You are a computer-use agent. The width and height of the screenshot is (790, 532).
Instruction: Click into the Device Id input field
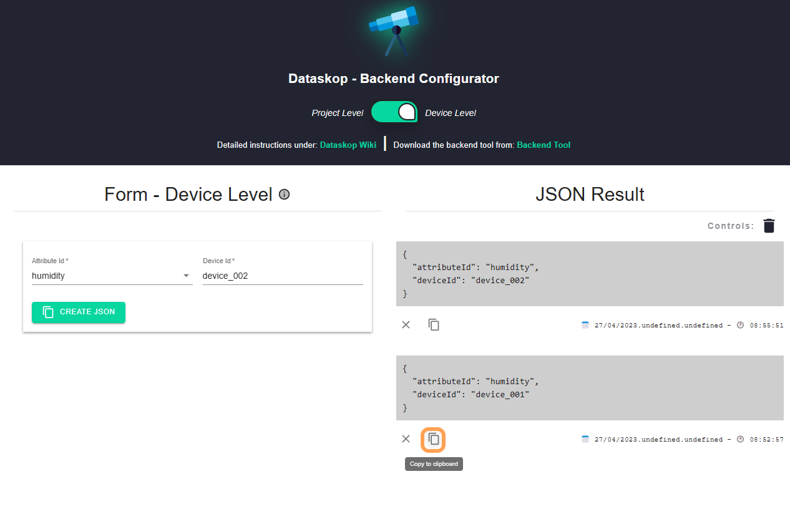coord(283,276)
